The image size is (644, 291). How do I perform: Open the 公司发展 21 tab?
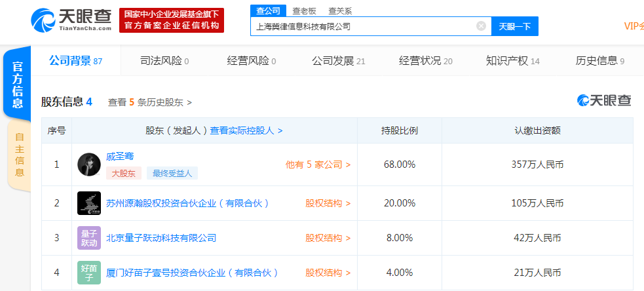pos(339,61)
